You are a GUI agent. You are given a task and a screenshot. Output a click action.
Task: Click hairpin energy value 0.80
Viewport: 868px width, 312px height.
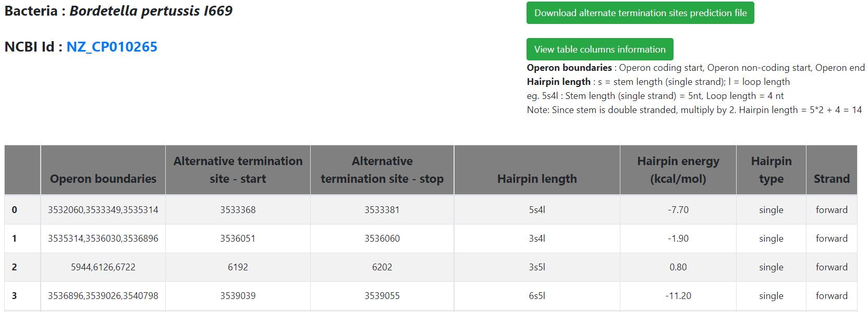click(x=678, y=267)
